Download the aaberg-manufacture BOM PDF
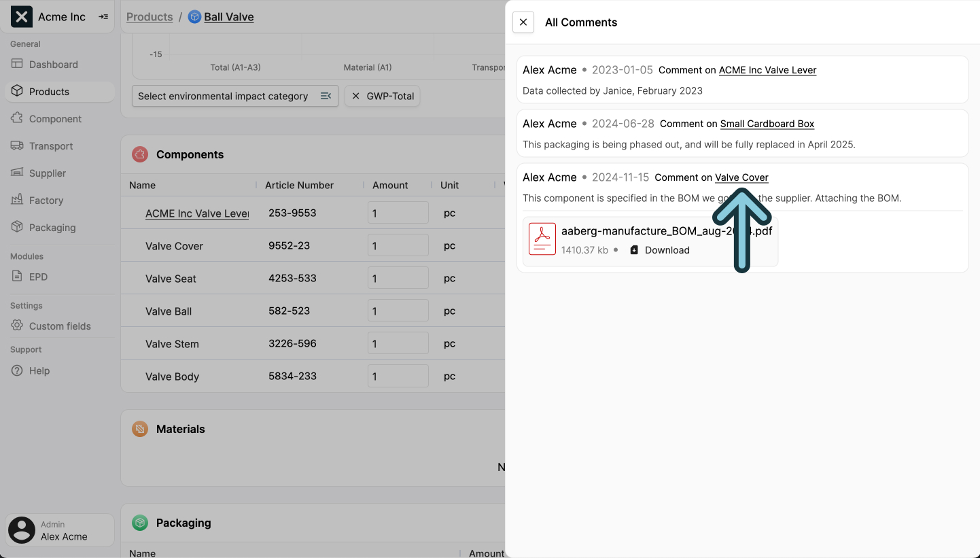The height and width of the screenshot is (558, 980). tap(659, 250)
